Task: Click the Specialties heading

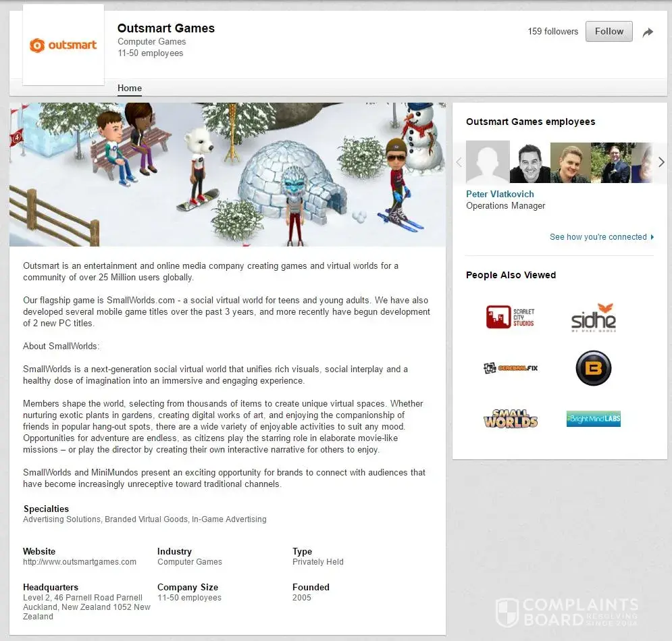Action: click(x=46, y=509)
